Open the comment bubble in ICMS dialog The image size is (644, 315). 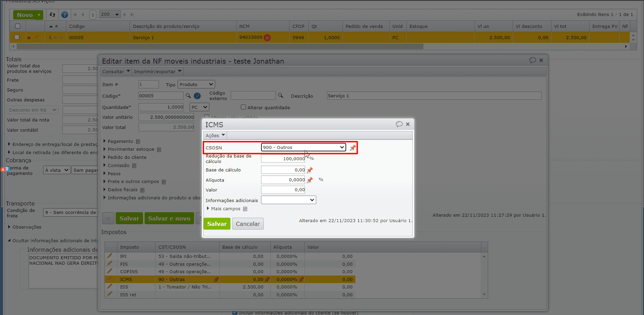(399, 124)
